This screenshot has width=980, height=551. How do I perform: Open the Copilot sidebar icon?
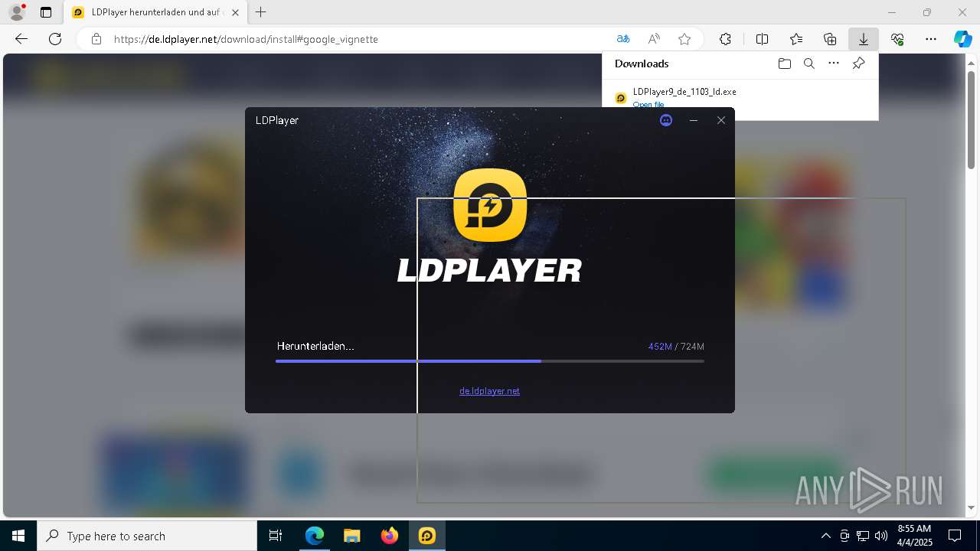click(x=962, y=39)
